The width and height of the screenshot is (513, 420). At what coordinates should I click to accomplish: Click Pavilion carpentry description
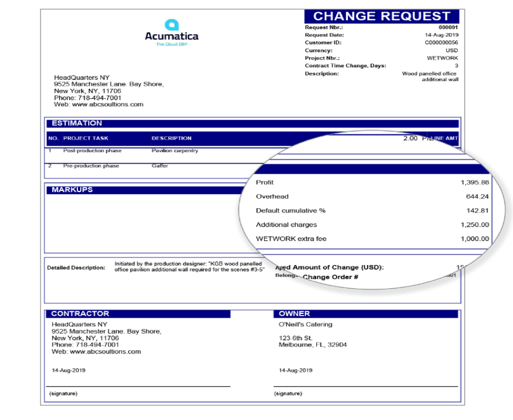tap(175, 150)
